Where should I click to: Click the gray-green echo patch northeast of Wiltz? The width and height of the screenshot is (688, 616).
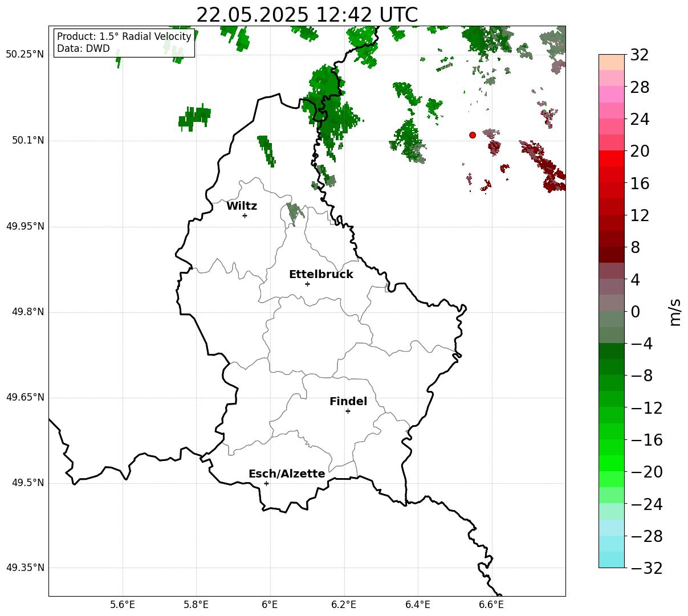[x=296, y=213]
